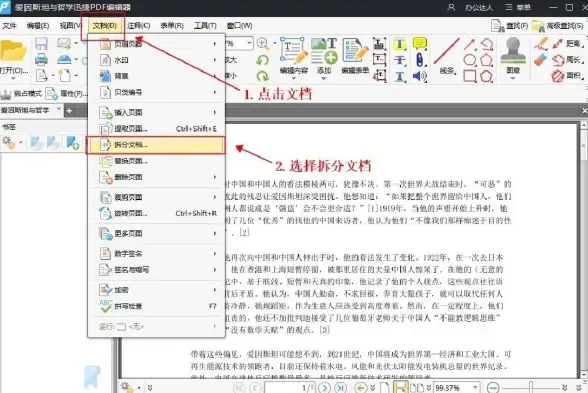Viewport: 588px width, 393px height.
Task: Click the zoom slider in status bar
Action: coord(531,387)
